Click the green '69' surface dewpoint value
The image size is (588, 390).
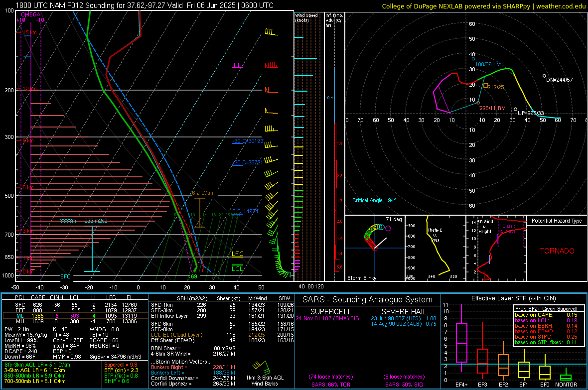click(x=194, y=276)
